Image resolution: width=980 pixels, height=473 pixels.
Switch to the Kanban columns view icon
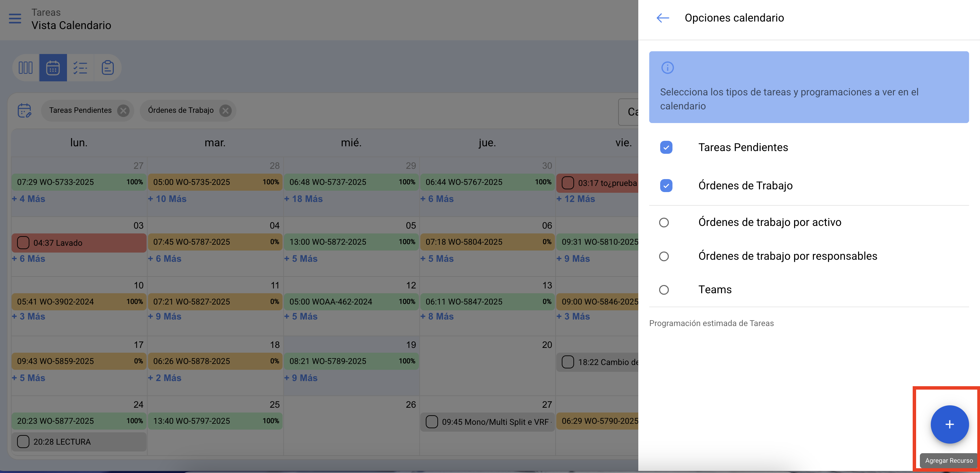26,68
